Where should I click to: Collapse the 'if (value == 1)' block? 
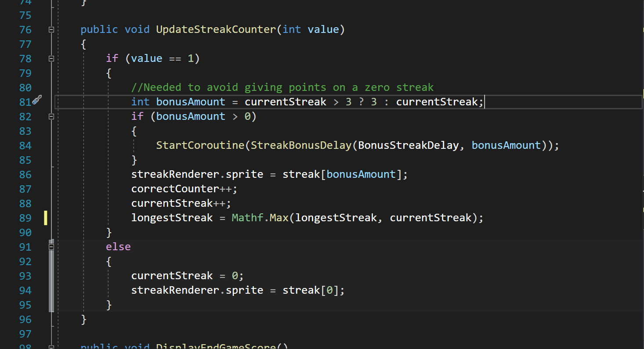point(51,58)
